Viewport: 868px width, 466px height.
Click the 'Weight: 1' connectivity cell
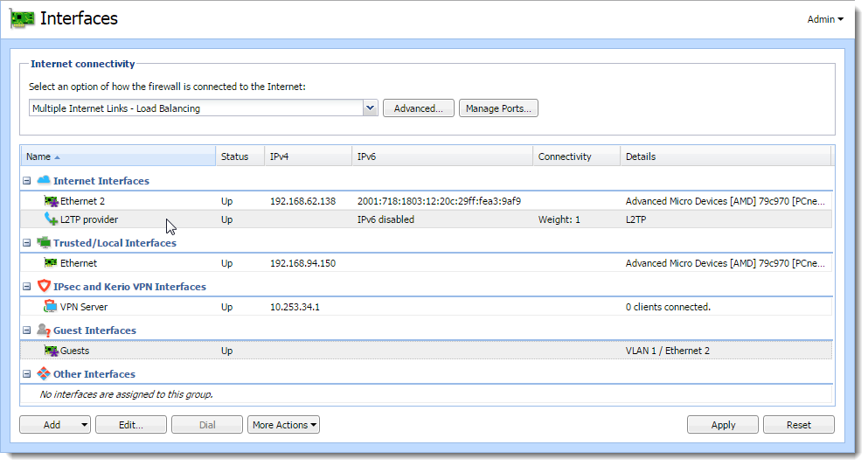559,219
